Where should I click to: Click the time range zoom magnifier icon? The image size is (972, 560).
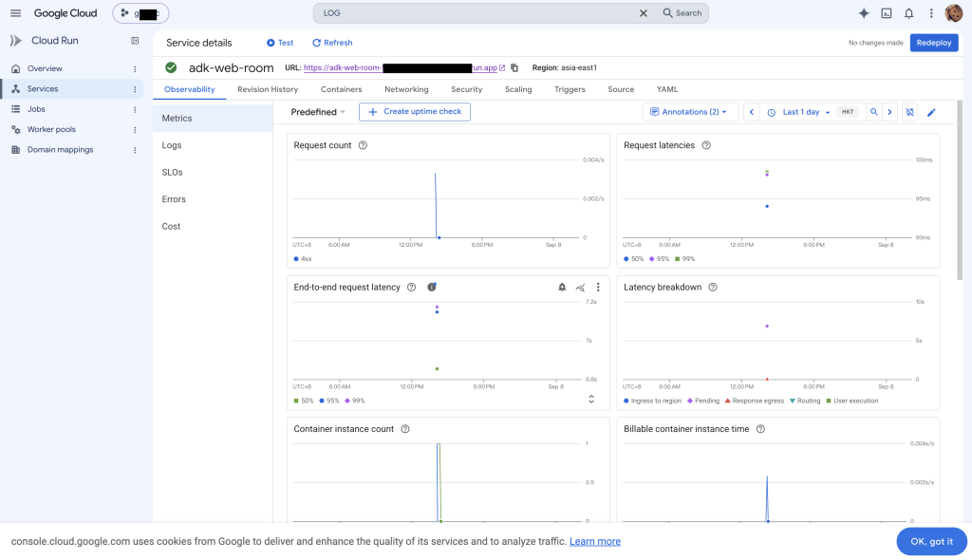(x=873, y=112)
